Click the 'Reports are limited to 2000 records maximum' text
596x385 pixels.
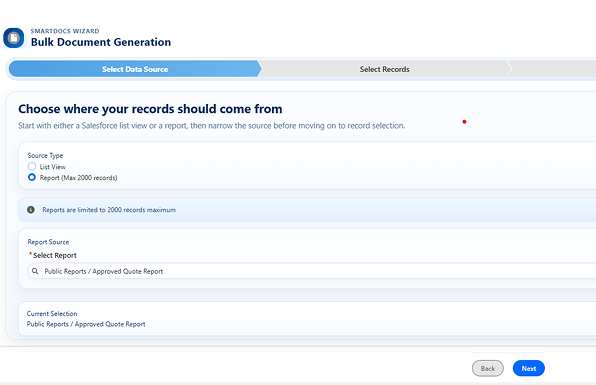coord(109,210)
